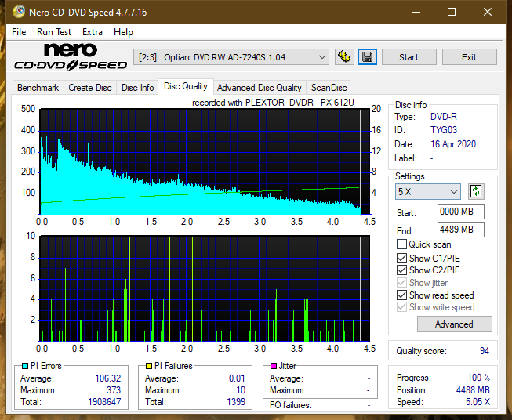
Task: Click the refresh speed settings icon
Action: (x=476, y=191)
